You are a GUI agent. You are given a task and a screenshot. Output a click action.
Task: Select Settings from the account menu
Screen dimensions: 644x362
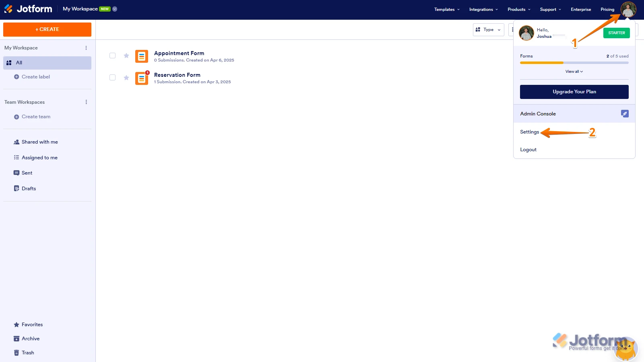[529, 132]
